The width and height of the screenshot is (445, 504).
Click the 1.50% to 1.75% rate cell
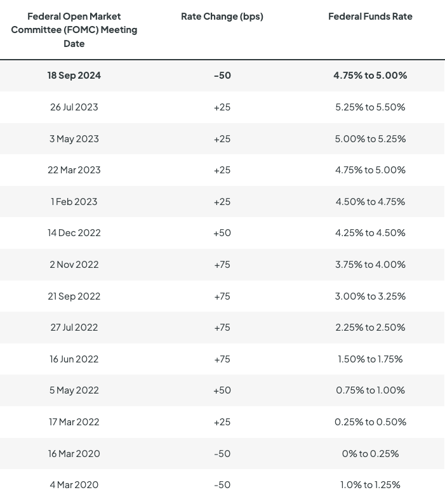pyautogui.click(x=370, y=359)
